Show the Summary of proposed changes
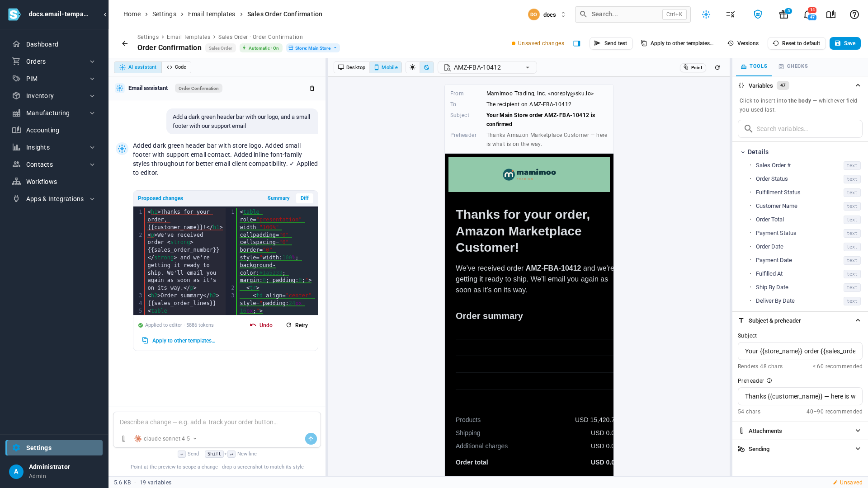The width and height of the screenshot is (868, 488). click(278, 198)
